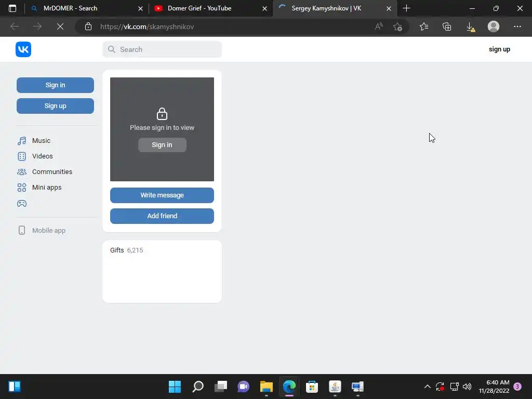The image size is (532, 399).
Task: Open the browser profile avatar
Action: tap(494, 26)
